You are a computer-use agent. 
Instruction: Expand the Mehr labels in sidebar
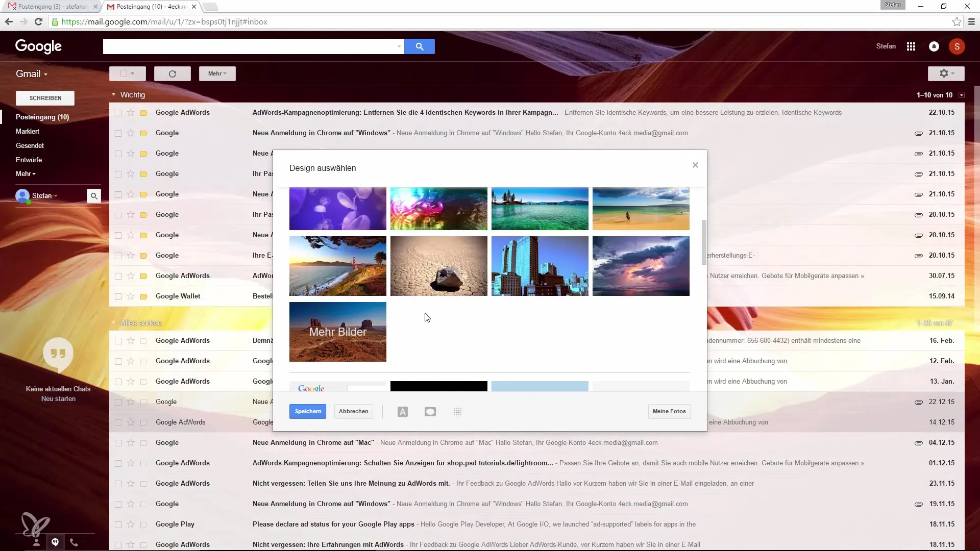(26, 174)
